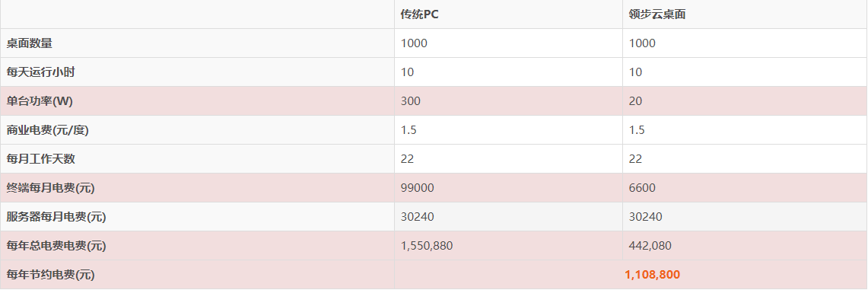Viewport: 868px width, 290px height.
Task: Click the orange 1,108,800 savings value
Action: pyautogui.click(x=652, y=275)
